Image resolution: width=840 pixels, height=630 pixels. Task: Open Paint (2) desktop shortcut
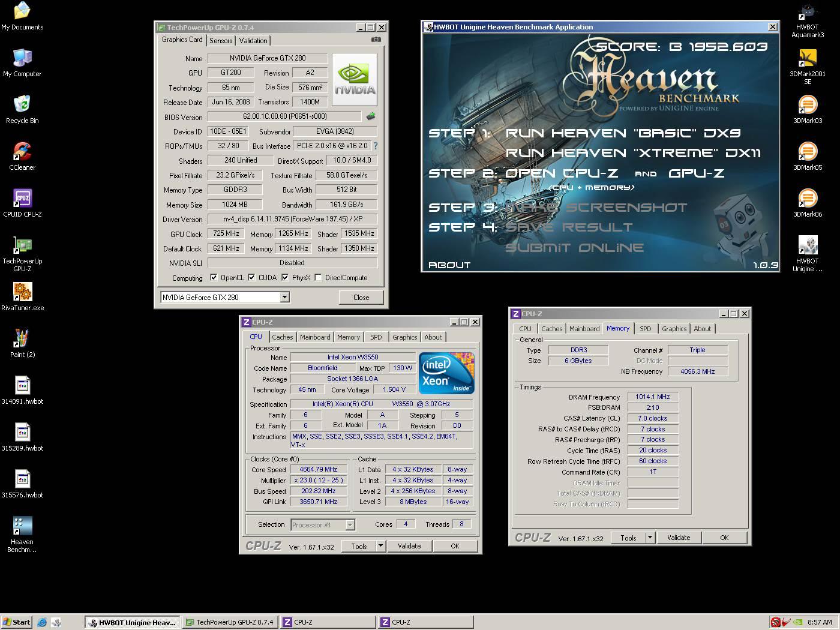[x=22, y=344]
